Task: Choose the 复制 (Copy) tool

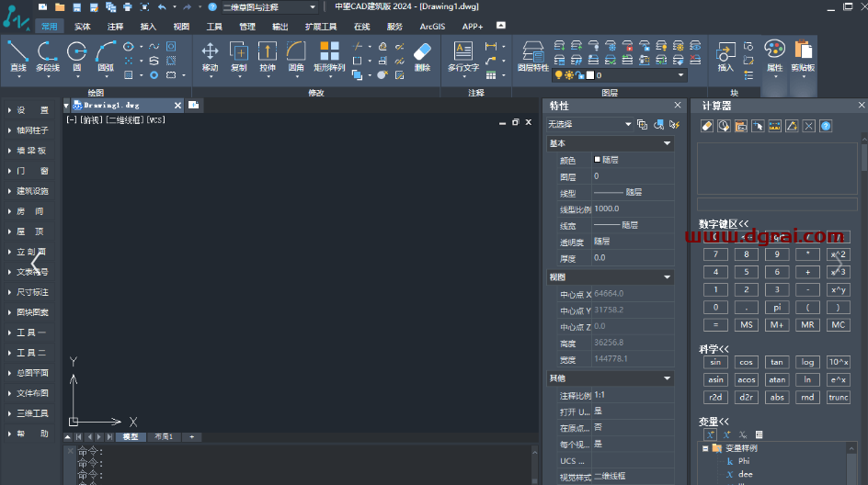Action: click(x=238, y=55)
